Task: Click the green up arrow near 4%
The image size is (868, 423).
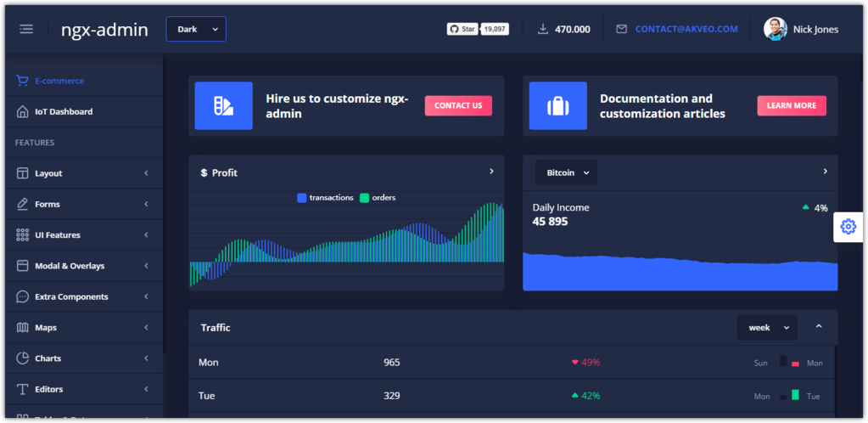Action: click(806, 207)
